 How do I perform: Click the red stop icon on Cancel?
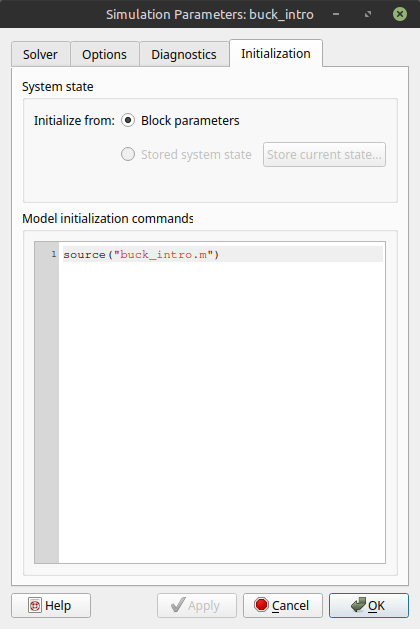click(x=262, y=605)
